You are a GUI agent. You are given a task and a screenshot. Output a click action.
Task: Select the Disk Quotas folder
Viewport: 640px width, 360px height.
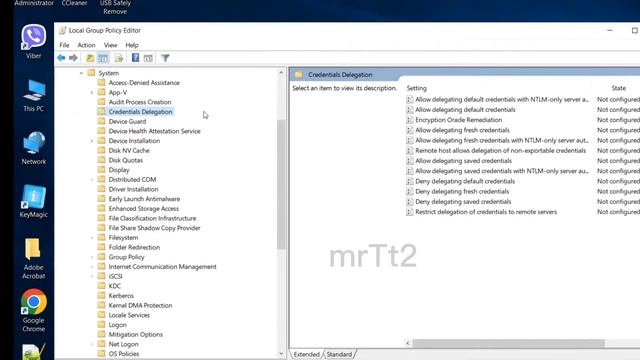click(x=126, y=160)
